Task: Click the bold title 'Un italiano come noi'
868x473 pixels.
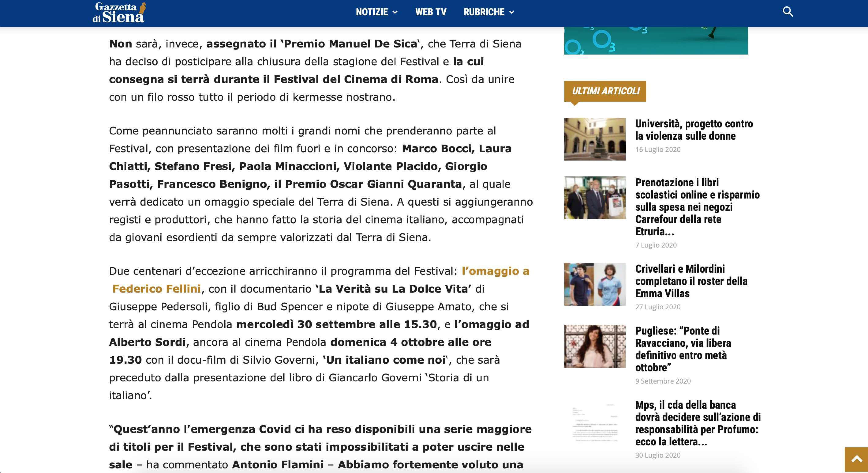Action: tap(386, 360)
